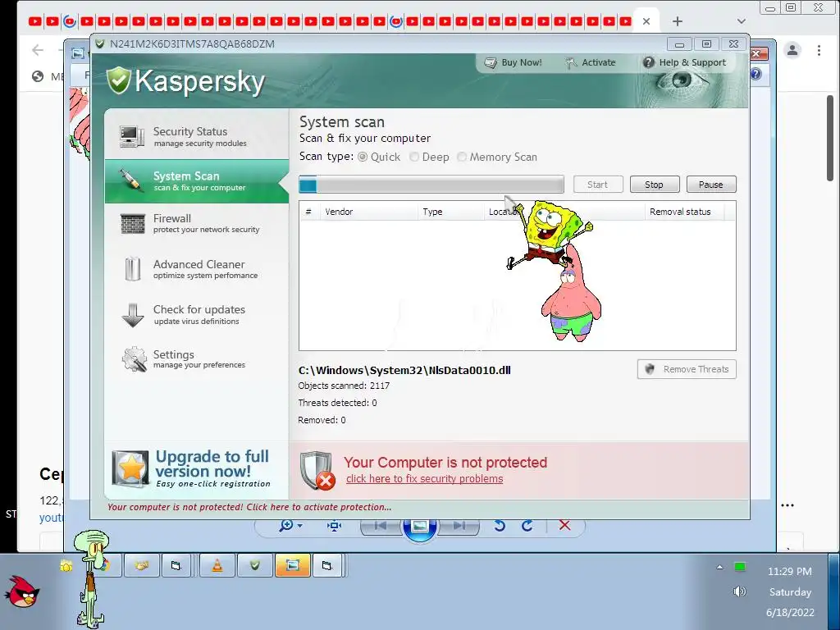Open the Chrome three-dot menu
Viewport: 840px width, 630px height.
819,50
